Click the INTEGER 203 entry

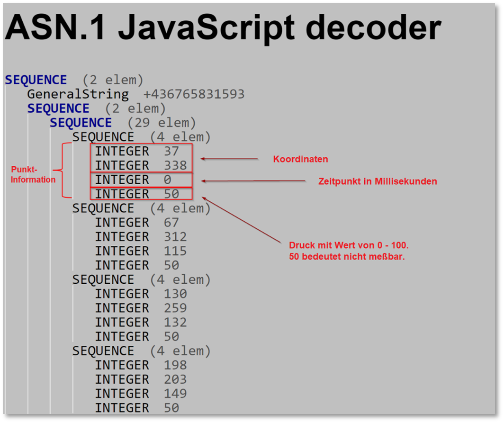pyautogui.click(x=141, y=379)
